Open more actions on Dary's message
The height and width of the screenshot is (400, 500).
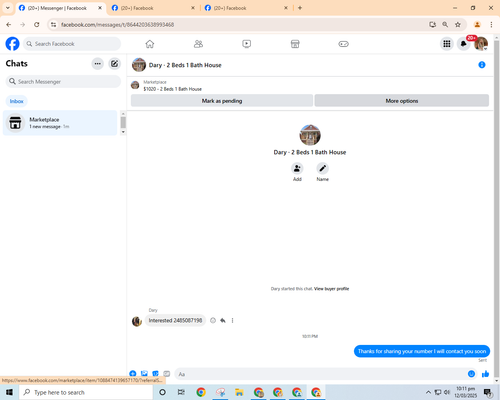[x=232, y=320]
